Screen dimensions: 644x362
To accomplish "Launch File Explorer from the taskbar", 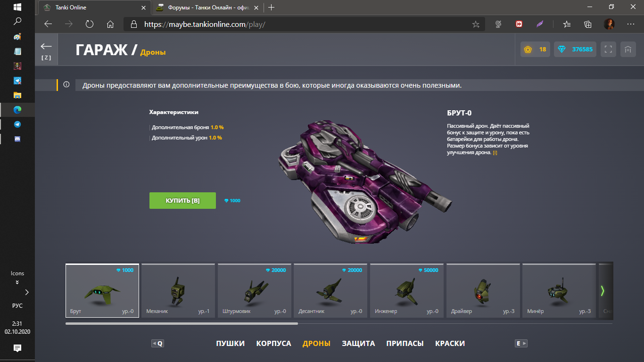I will pos(17,95).
